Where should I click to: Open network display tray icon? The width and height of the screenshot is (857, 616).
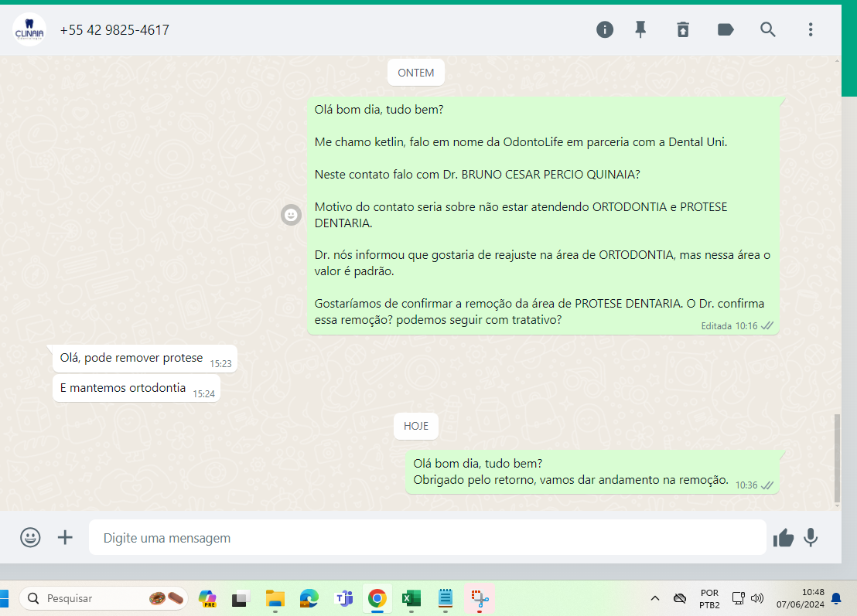click(738, 598)
